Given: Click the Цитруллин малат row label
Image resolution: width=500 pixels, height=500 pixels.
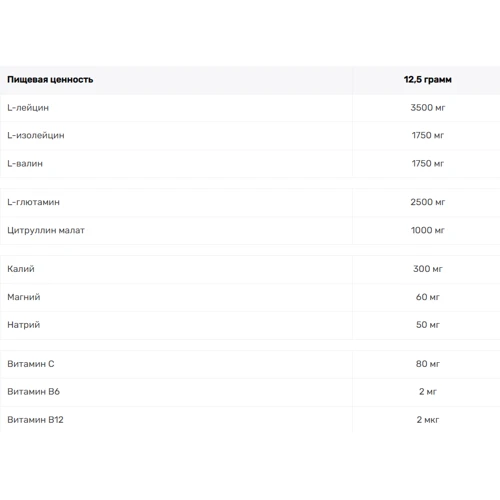Looking at the screenshot, I should pos(46,230).
